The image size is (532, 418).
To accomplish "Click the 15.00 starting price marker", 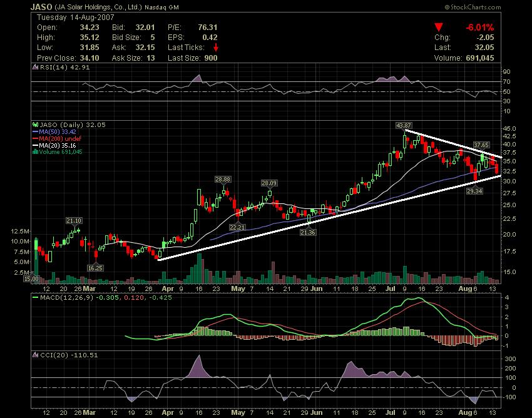I will tap(31, 279).
